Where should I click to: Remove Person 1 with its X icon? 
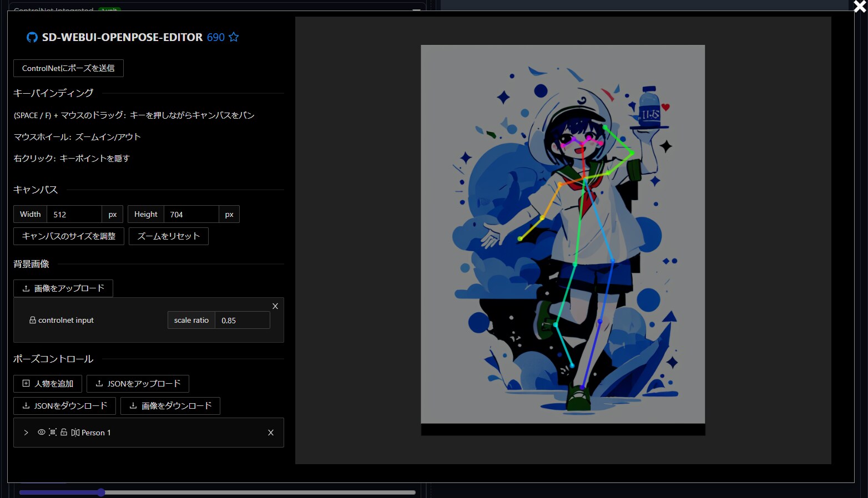[x=271, y=433]
